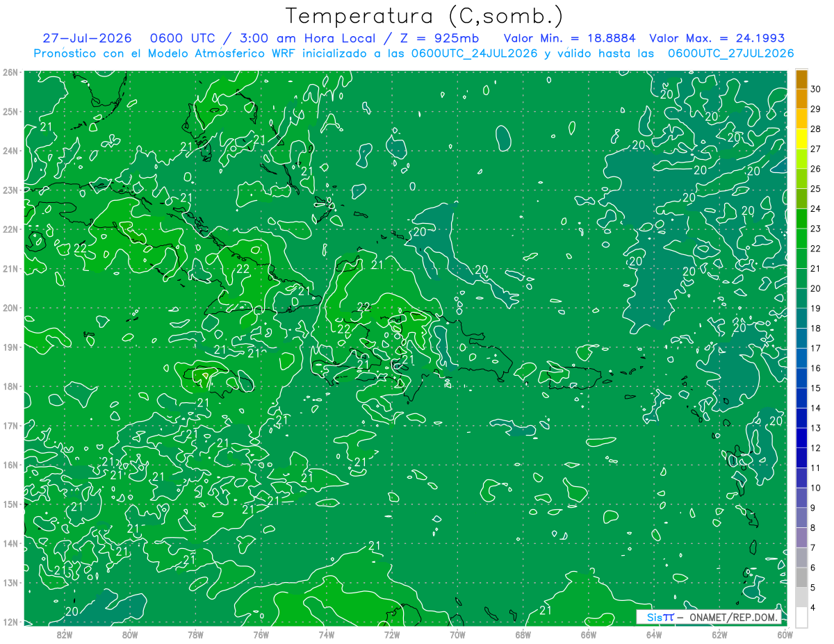
Task: Click the "Temperatura (C,somb.)" map title
Action: tap(425, 16)
